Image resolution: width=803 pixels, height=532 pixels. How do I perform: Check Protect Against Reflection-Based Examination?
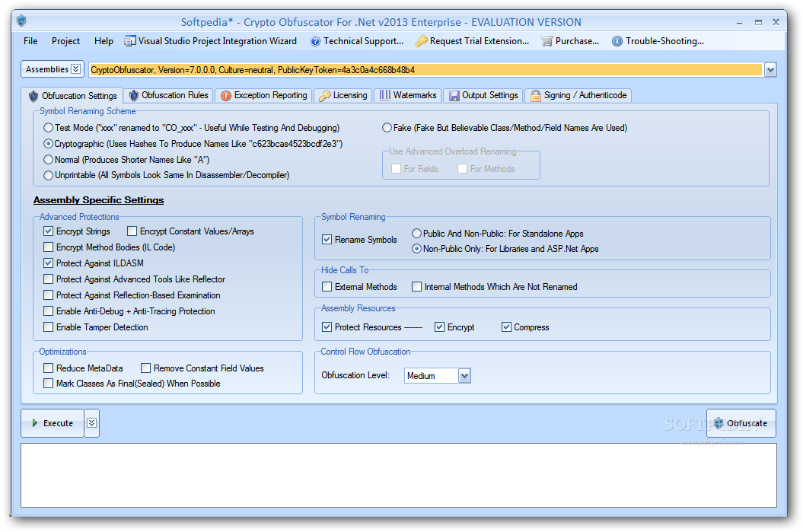(x=48, y=295)
